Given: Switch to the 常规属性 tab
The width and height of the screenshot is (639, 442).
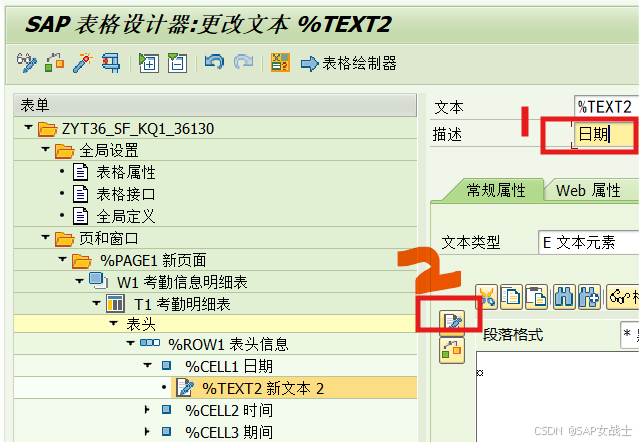Looking at the screenshot, I should click(x=496, y=191).
